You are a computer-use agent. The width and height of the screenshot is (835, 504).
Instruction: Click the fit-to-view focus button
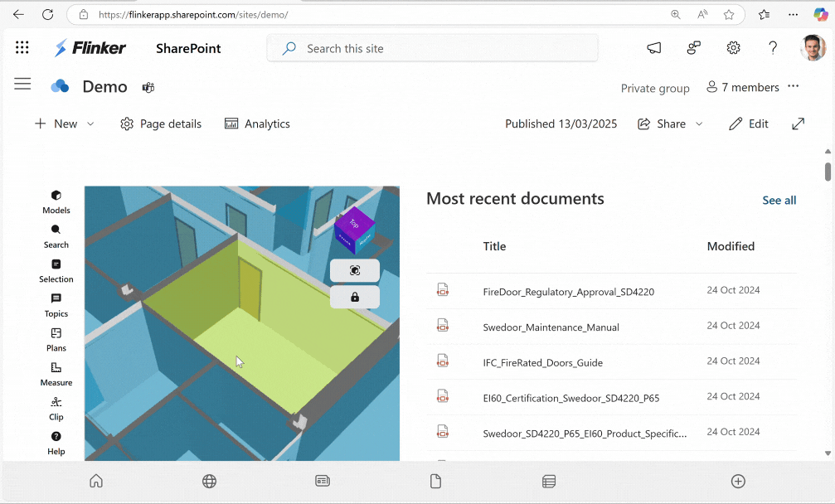point(355,270)
